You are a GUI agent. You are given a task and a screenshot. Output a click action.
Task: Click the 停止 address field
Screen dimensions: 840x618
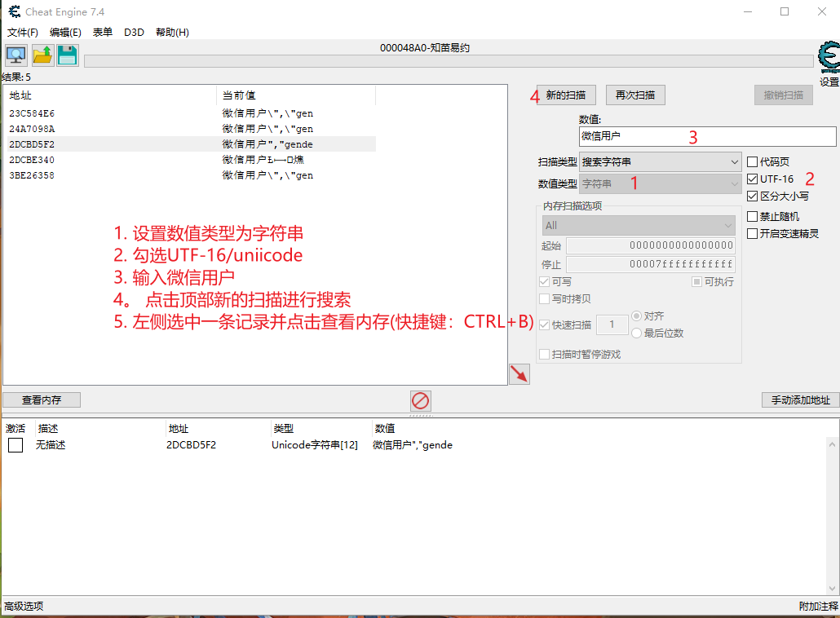[650, 264]
